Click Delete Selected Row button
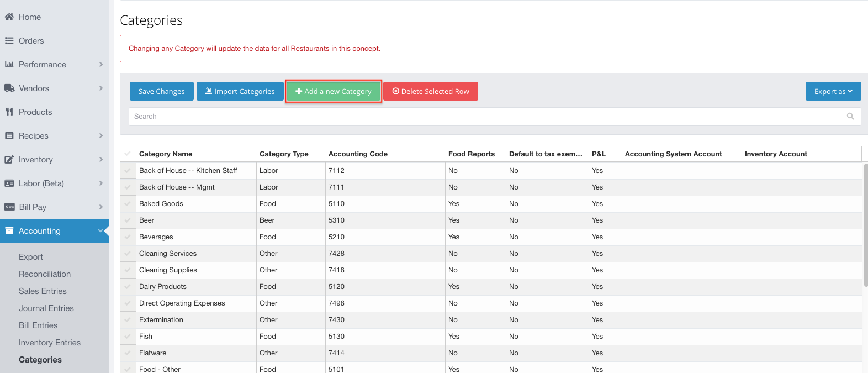Image resolution: width=868 pixels, height=373 pixels. click(x=431, y=91)
